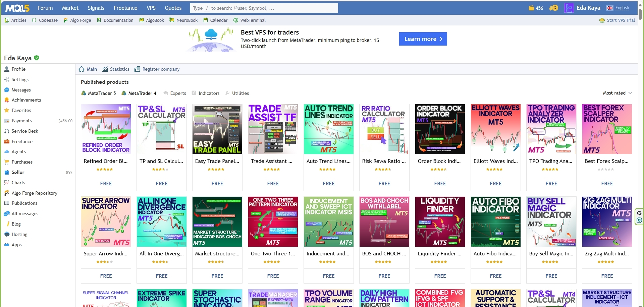The height and width of the screenshot is (307, 644).
Task: Switch to the Statistics tab
Action: [x=119, y=69]
